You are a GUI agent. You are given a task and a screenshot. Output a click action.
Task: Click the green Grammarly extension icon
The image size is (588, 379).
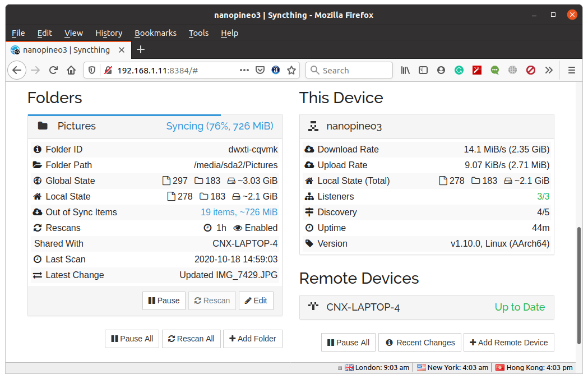[x=459, y=70]
